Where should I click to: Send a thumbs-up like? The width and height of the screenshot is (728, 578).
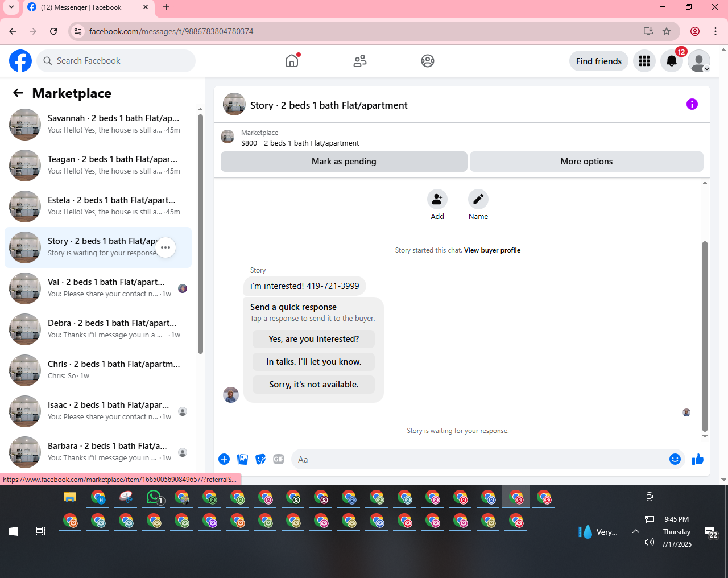(x=698, y=459)
